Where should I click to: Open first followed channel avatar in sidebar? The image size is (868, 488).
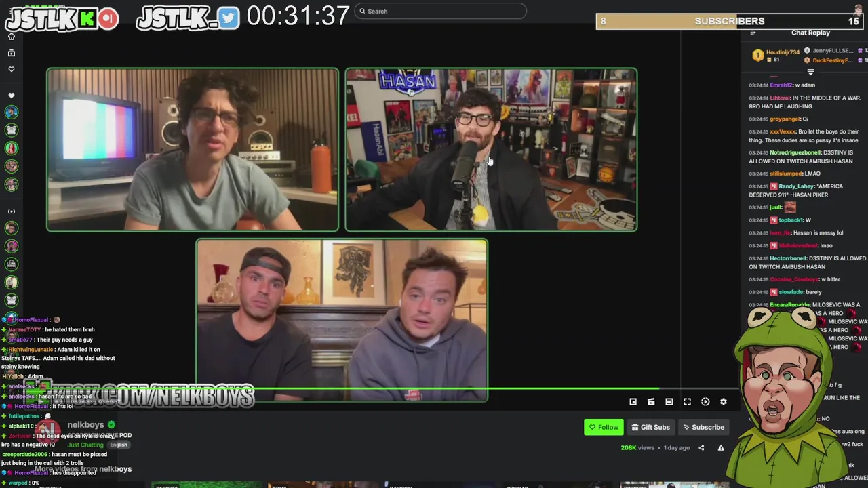pyautogui.click(x=12, y=113)
